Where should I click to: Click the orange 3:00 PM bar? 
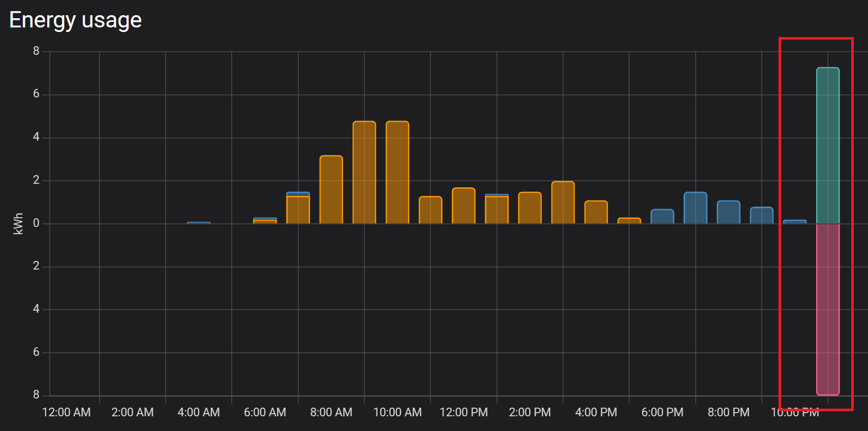pyautogui.click(x=563, y=203)
